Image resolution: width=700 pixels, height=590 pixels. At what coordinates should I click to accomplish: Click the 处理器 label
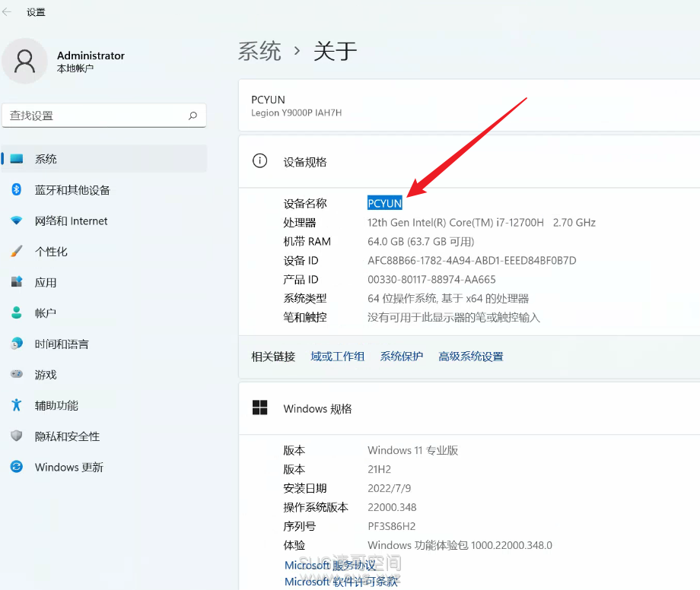[x=300, y=223]
